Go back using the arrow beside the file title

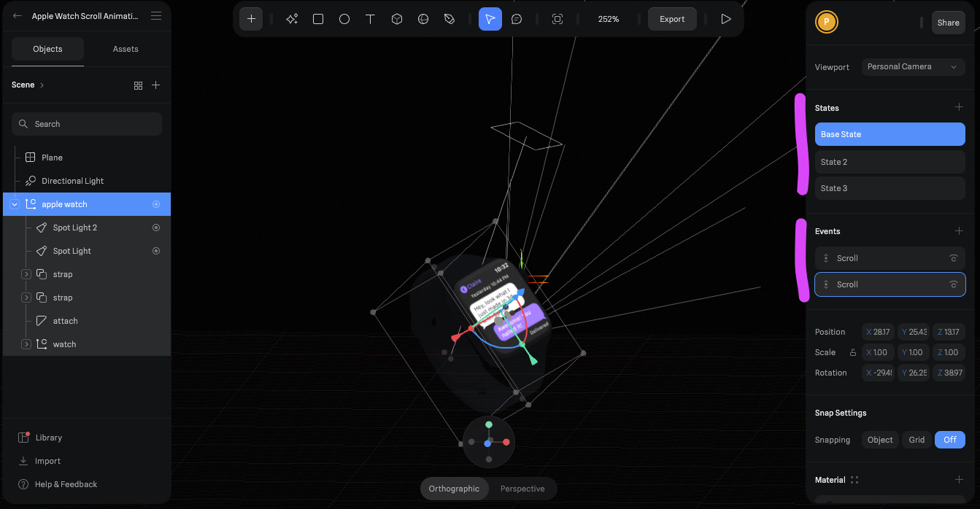pyautogui.click(x=18, y=15)
